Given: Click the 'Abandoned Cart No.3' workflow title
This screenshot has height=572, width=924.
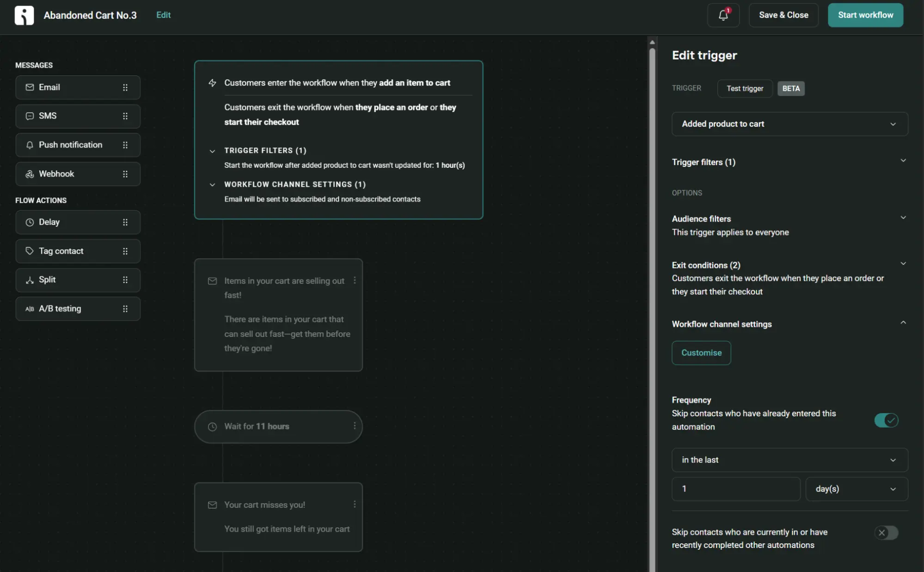Looking at the screenshot, I should pos(90,15).
